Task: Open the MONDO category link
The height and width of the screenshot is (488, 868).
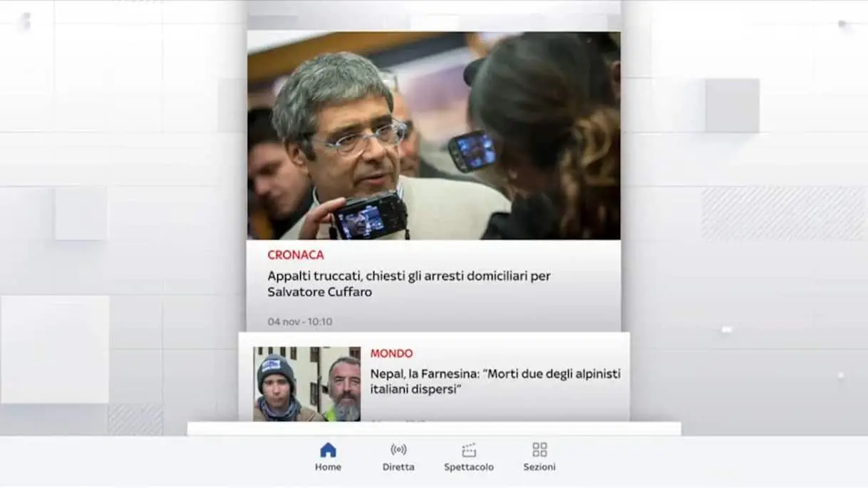Action: tap(391, 353)
